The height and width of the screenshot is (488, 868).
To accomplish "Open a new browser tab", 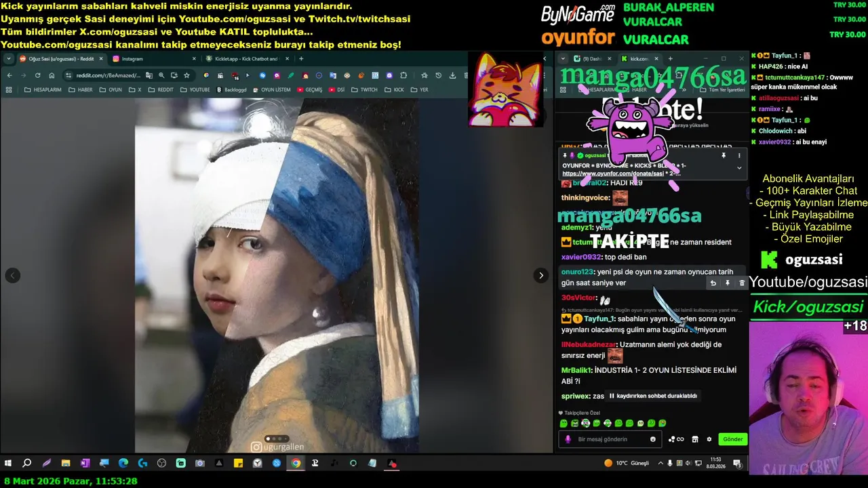I will pyautogui.click(x=302, y=59).
